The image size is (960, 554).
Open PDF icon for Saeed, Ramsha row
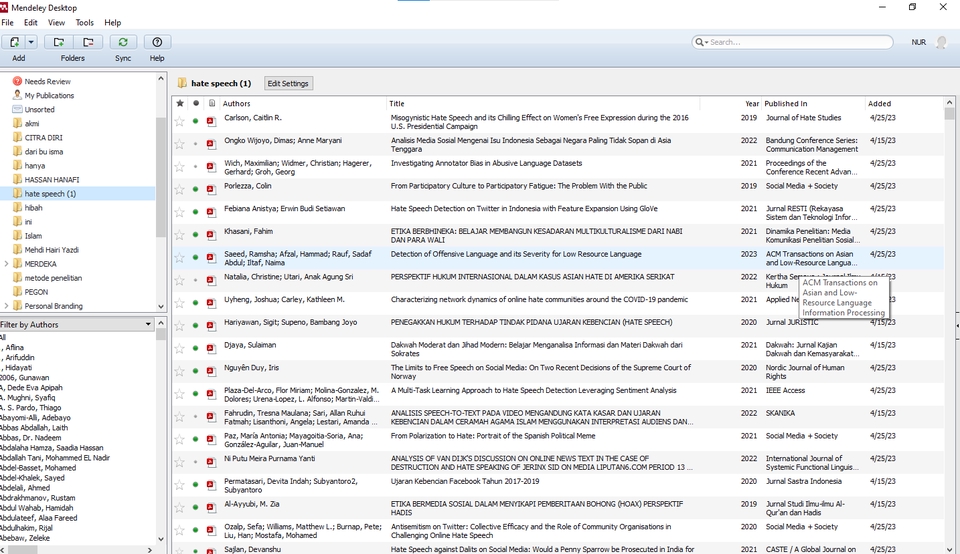pyautogui.click(x=211, y=257)
